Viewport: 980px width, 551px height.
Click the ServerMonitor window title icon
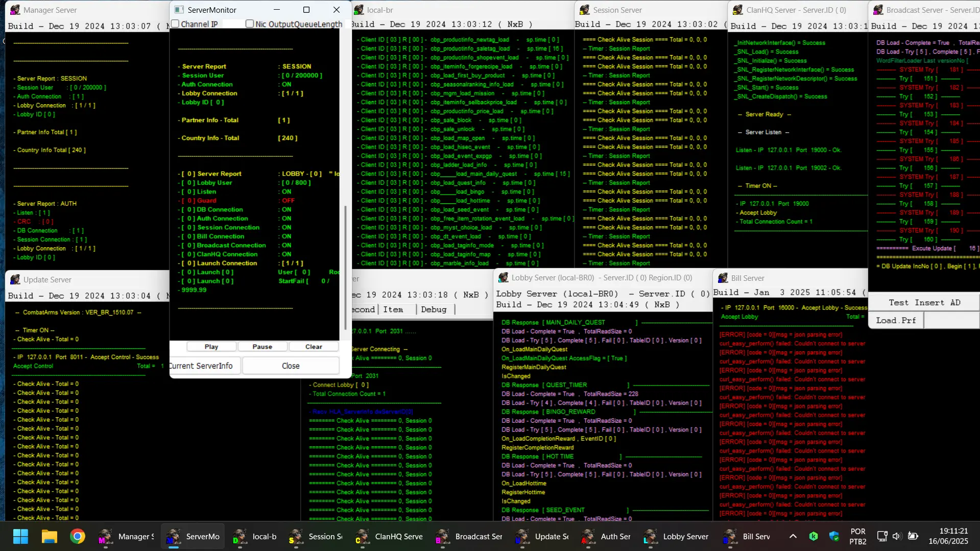pos(179,10)
